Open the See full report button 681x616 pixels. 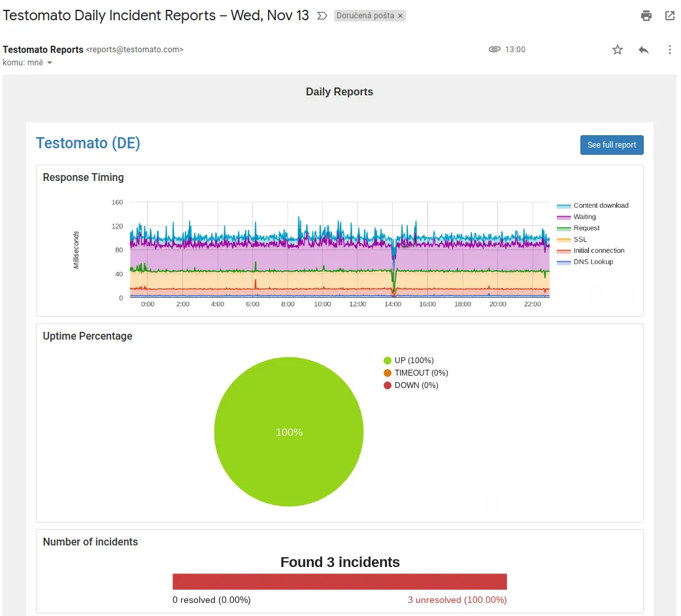612,144
